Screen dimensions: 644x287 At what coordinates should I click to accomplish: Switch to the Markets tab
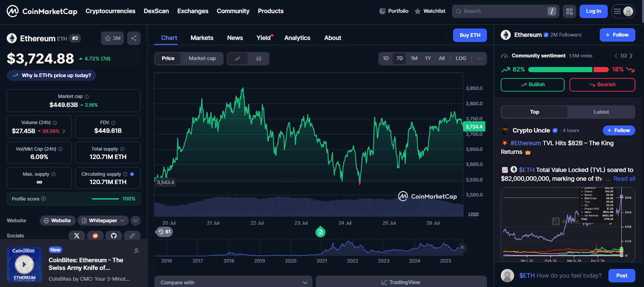pos(202,38)
